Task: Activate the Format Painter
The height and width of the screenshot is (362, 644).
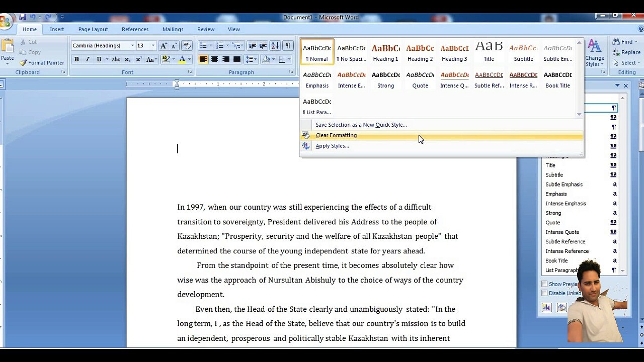Action: pos(42,63)
